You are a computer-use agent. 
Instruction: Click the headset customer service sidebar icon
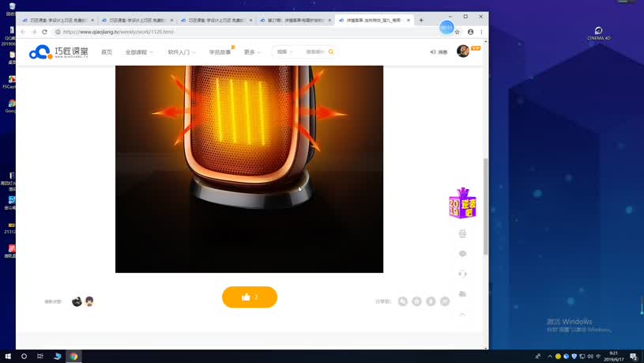click(x=462, y=274)
